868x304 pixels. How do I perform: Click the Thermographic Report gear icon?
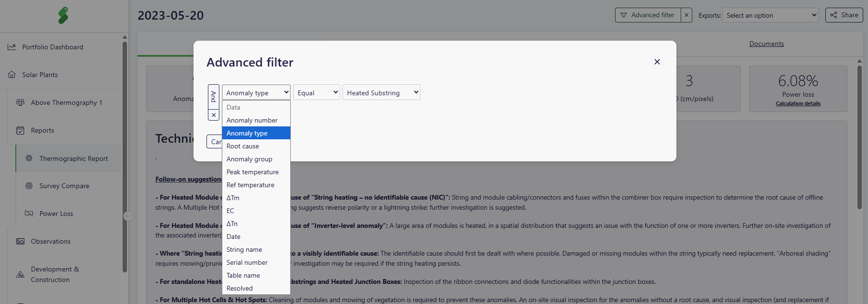coord(29,158)
